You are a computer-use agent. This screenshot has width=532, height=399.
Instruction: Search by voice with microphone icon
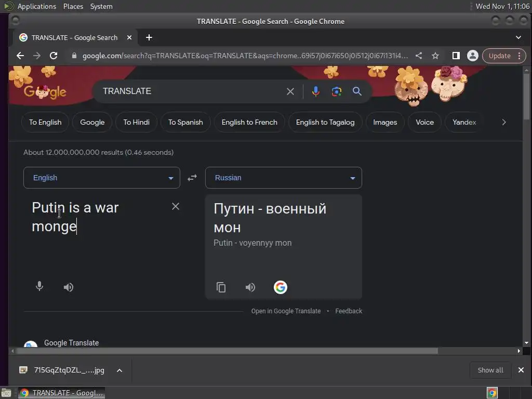(315, 91)
